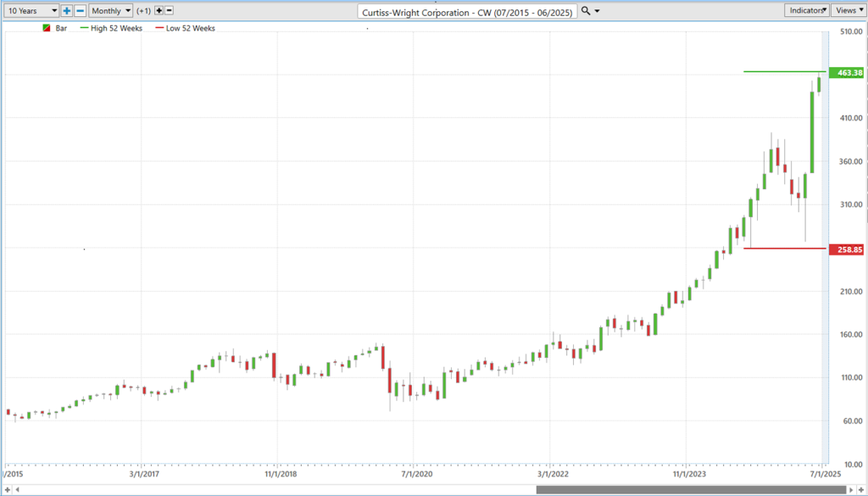The height and width of the screenshot is (496, 868).
Task: Click the magnifying glass search icon
Action: (586, 10)
